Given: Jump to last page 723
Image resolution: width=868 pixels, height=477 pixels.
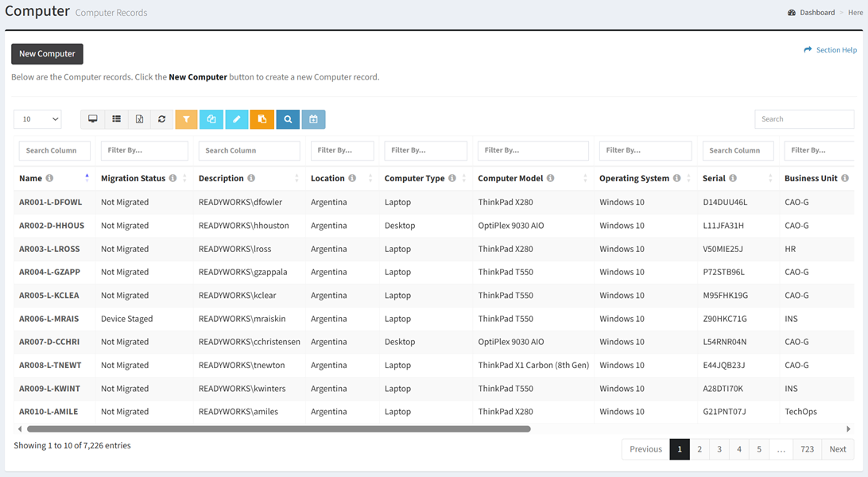Looking at the screenshot, I should (807, 449).
